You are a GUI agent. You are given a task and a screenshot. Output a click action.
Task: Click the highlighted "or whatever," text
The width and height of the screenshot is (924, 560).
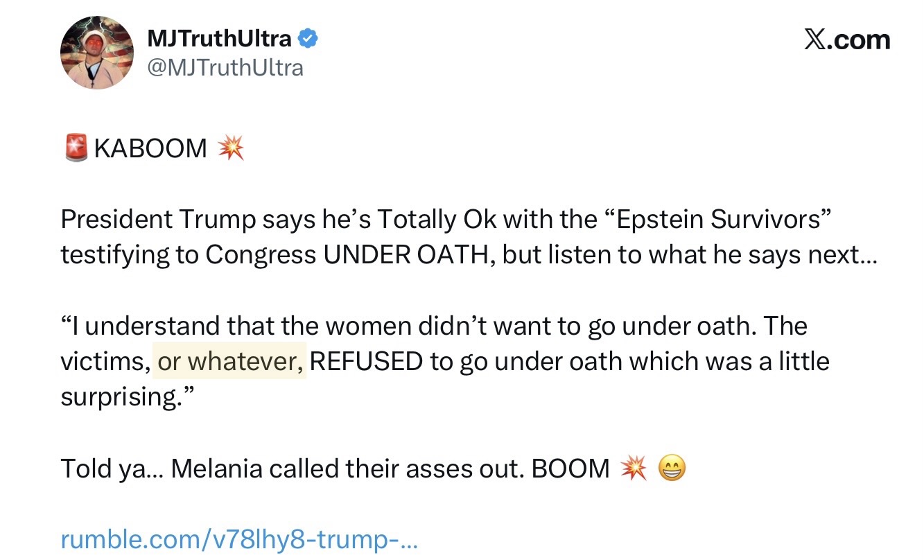click(229, 362)
